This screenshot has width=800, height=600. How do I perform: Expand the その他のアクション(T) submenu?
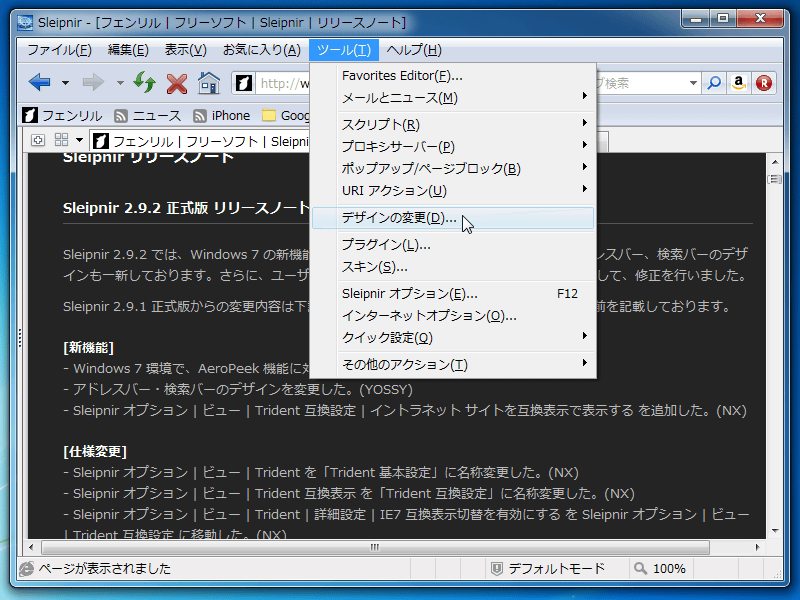[453, 365]
